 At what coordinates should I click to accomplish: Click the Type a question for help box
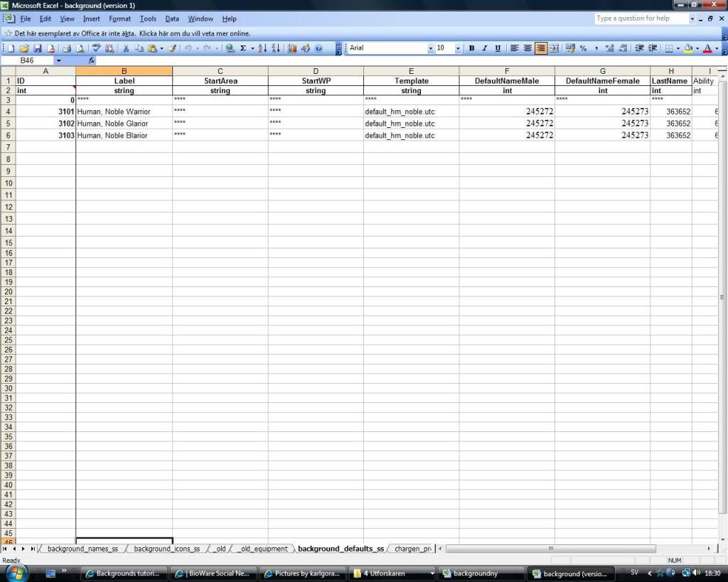[641, 18]
